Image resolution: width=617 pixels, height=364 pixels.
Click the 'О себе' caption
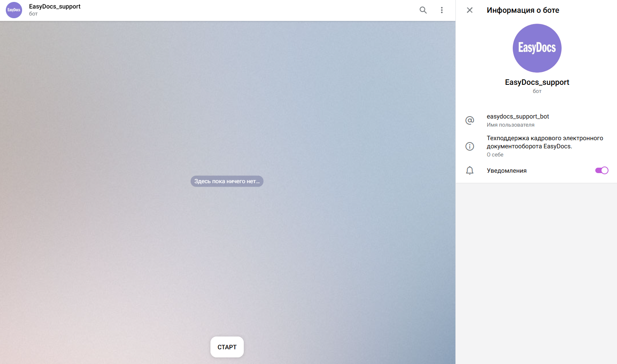coord(495,155)
